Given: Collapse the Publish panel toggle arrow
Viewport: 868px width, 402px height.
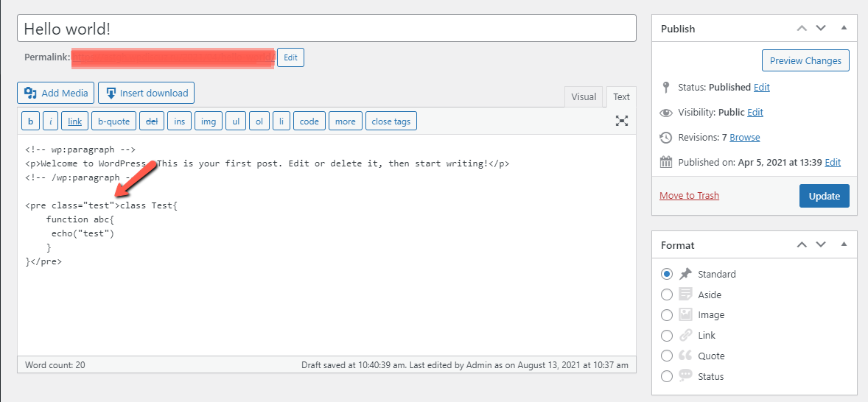Looking at the screenshot, I should click(x=844, y=28).
